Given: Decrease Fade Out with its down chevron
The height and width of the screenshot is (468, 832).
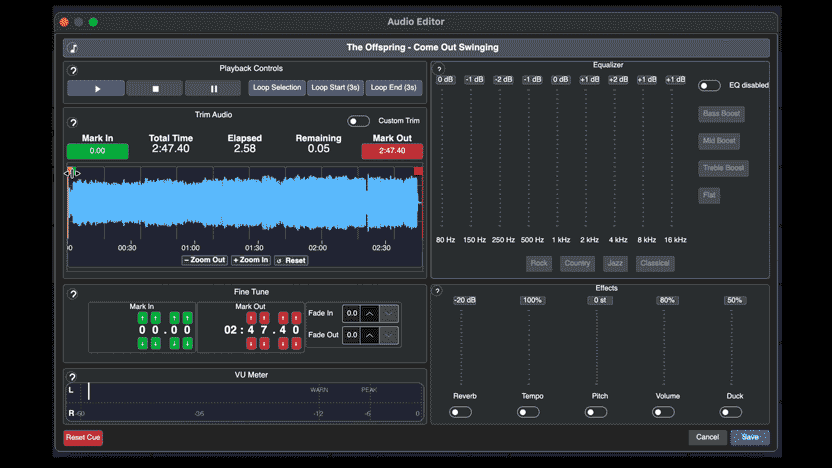Looking at the screenshot, I should pos(389,335).
